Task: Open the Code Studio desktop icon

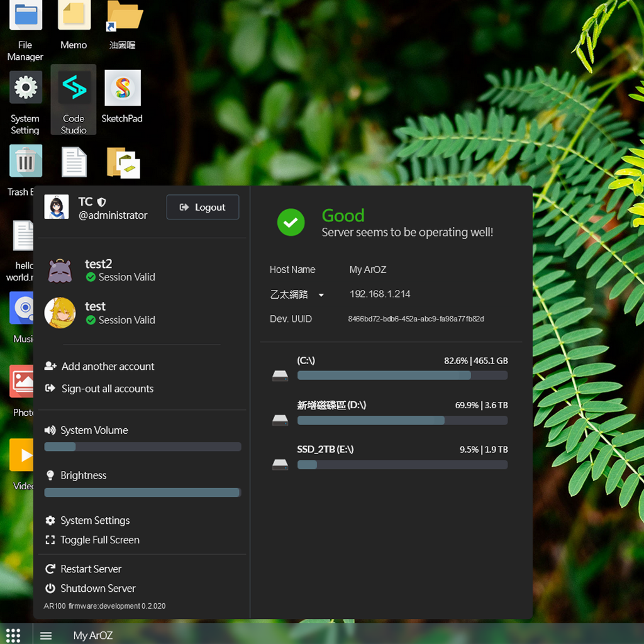Action: 74,89
